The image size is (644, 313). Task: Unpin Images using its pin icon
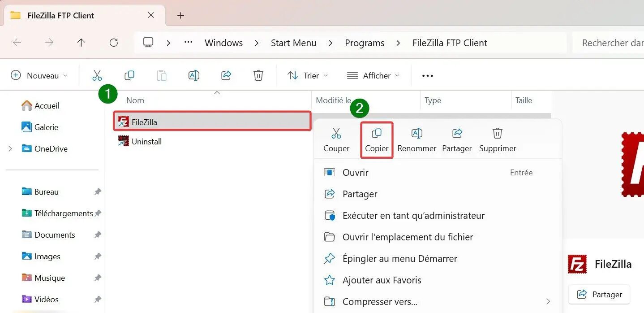tap(98, 256)
